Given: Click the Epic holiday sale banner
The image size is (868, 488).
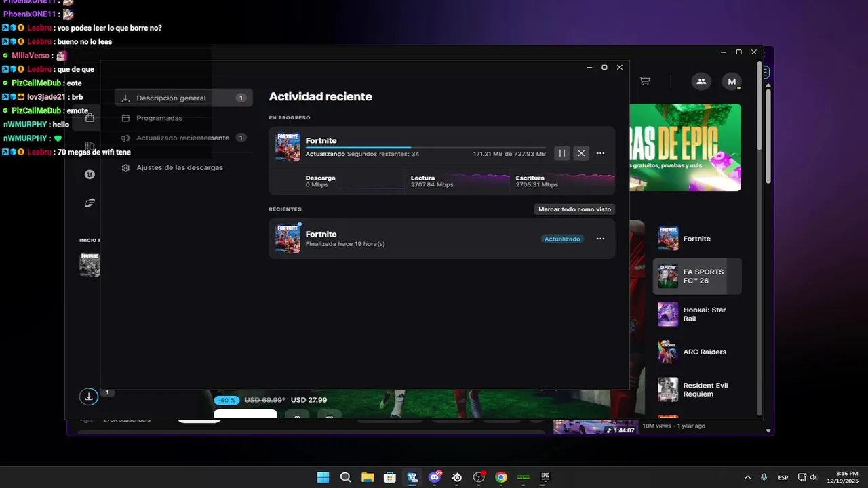Looking at the screenshot, I should (x=685, y=147).
